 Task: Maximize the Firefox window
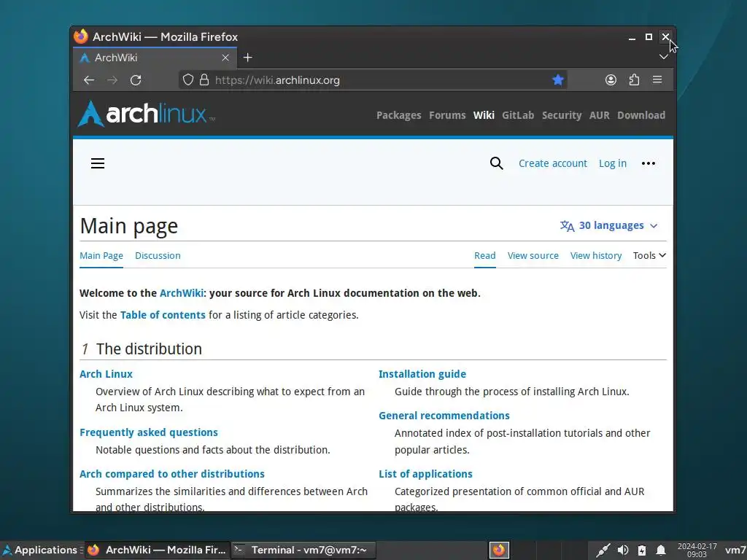click(x=649, y=36)
